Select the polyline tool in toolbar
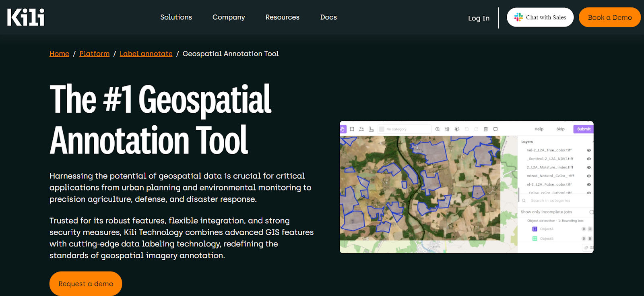 [371, 129]
